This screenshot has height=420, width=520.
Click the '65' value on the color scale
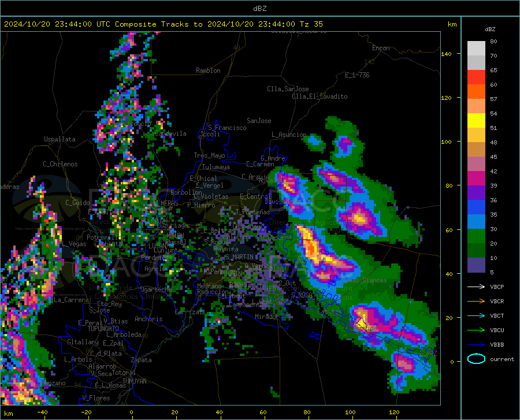pos(493,70)
